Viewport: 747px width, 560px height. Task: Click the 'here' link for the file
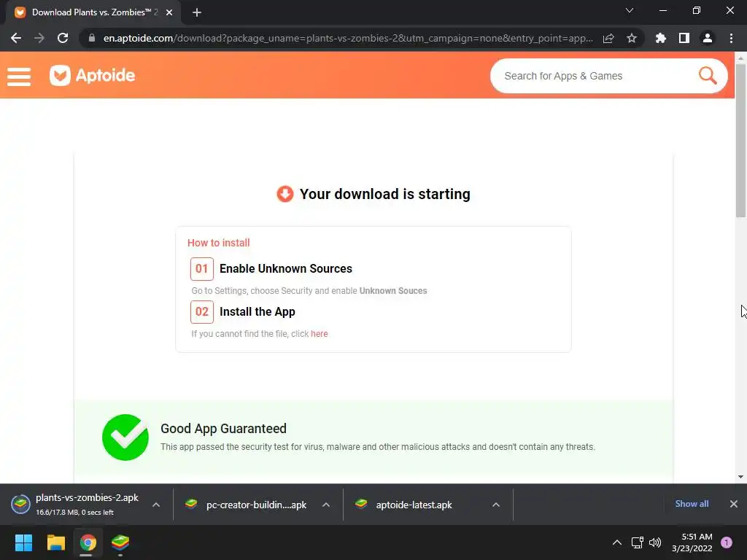tap(320, 334)
